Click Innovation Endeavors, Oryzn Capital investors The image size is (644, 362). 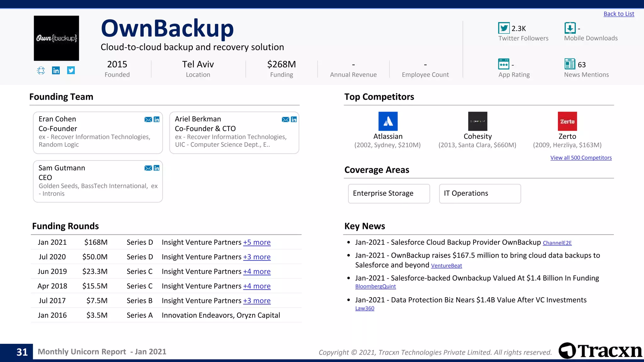point(221,315)
